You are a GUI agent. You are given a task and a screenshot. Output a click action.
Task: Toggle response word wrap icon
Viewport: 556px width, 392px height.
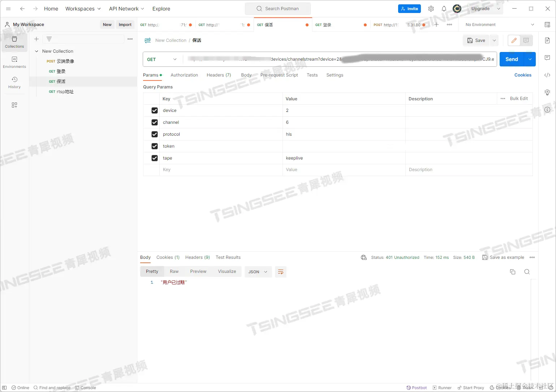(x=281, y=272)
